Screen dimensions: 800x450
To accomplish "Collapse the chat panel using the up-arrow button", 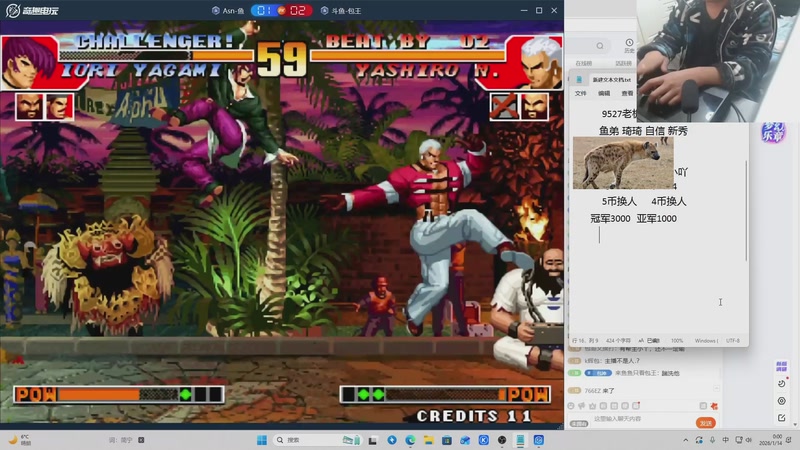I will click(x=717, y=389).
